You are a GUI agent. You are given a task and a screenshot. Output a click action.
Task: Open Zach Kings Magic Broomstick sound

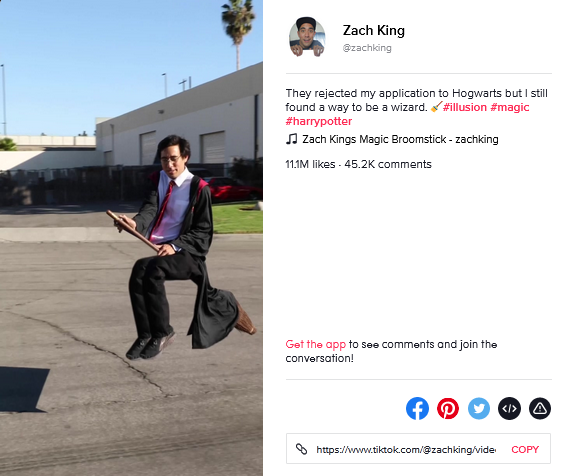click(x=400, y=139)
